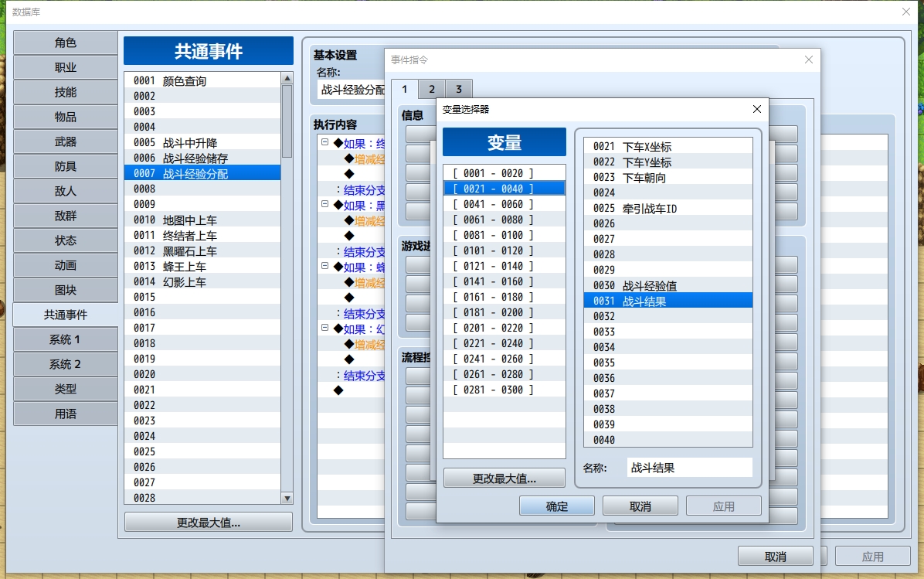The image size is (924, 579).
Task: Collapse the fourth 如果 branch in 执行内容
Action: click(324, 328)
